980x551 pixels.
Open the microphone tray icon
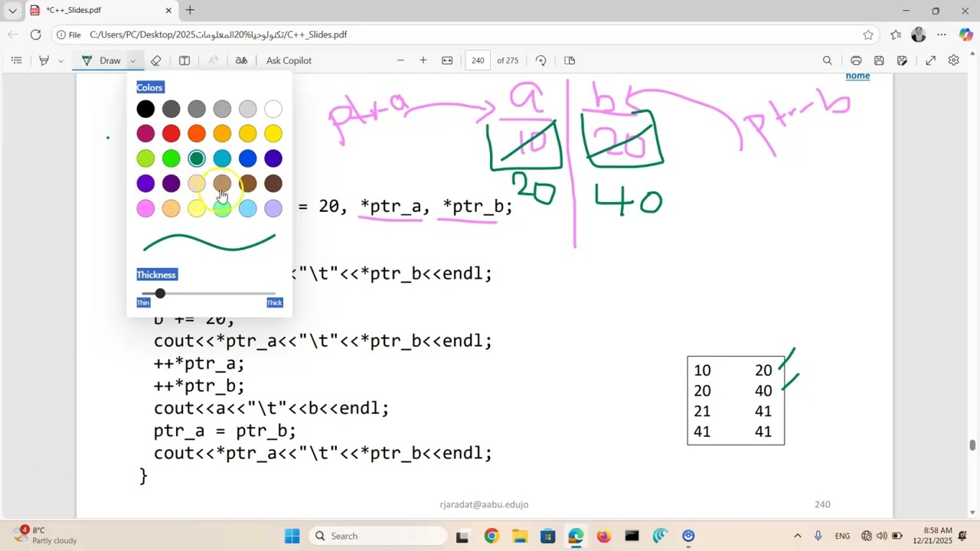pyautogui.click(x=818, y=536)
